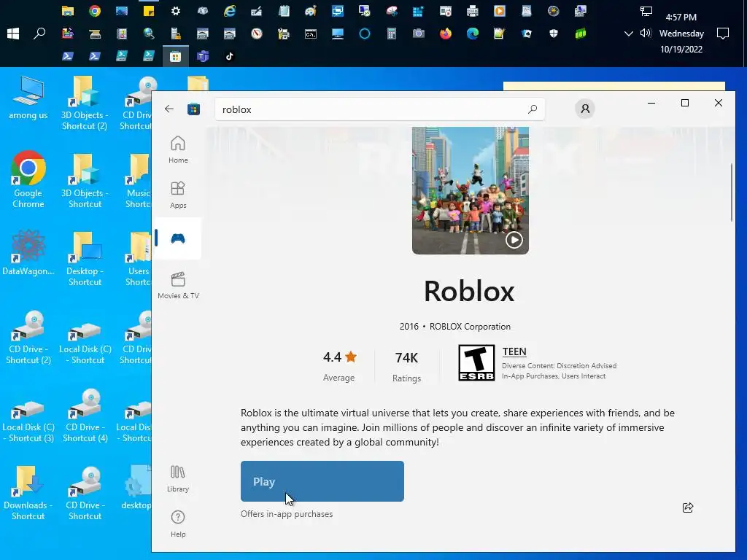Viewport: 747px width, 560px height.
Task: Select among us desktop icon
Action: pyautogui.click(x=28, y=98)
